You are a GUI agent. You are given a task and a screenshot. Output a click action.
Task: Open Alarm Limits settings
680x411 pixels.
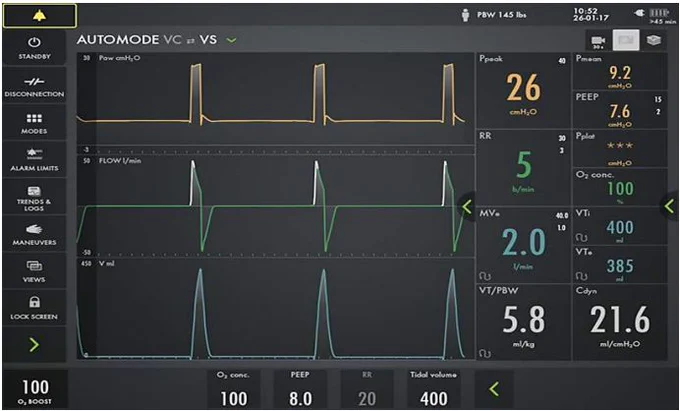[34, 160]
